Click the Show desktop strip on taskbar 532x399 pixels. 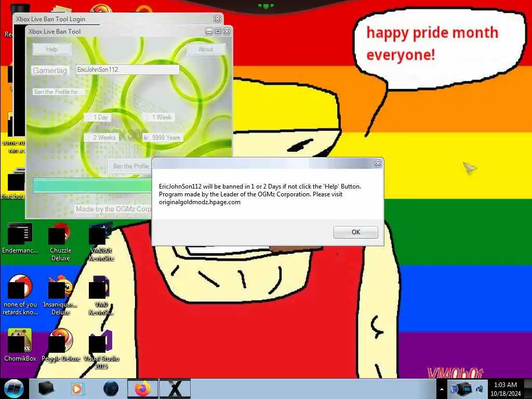(528, 389)
